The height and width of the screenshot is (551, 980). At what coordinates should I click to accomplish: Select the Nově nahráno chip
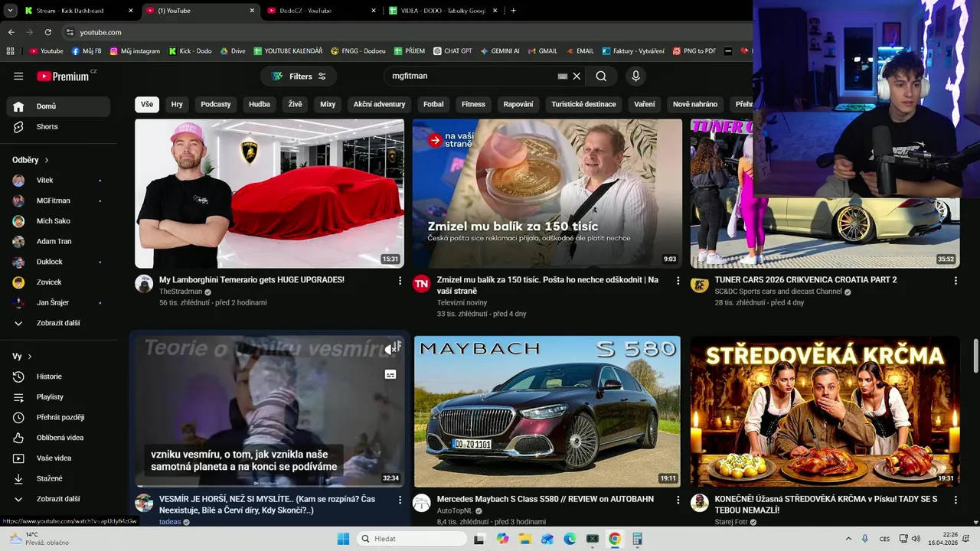pos(695,104)
